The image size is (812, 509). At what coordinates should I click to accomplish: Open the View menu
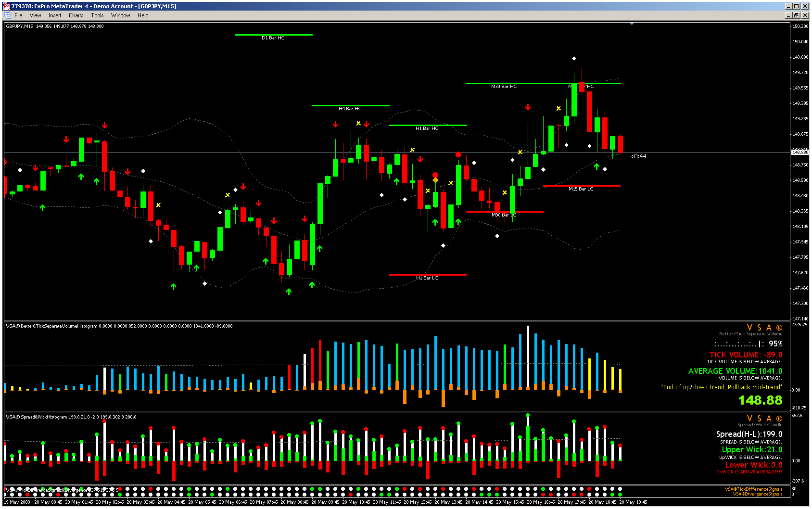click(x=35, y=15)
